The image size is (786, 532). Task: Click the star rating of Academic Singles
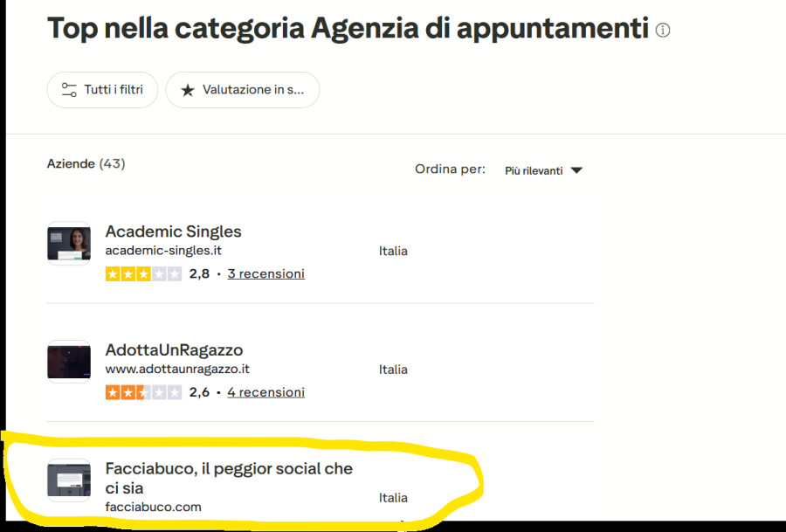tap(143, 273)
